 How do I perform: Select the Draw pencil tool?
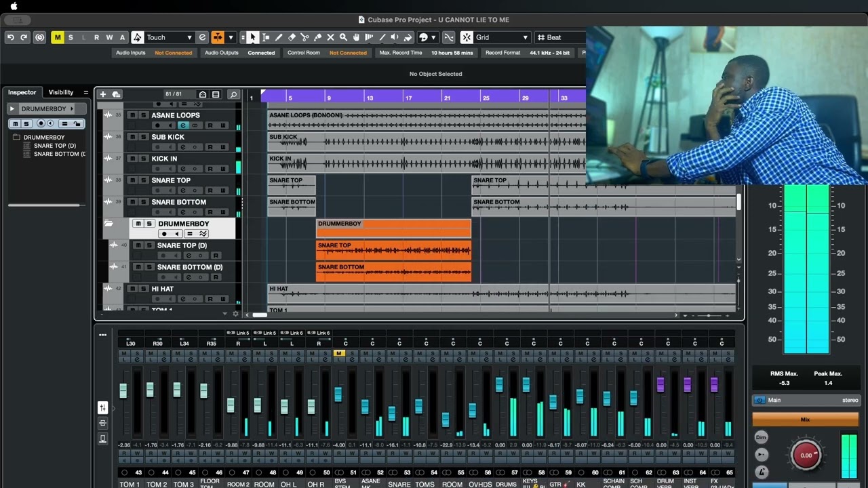point(279,37)
